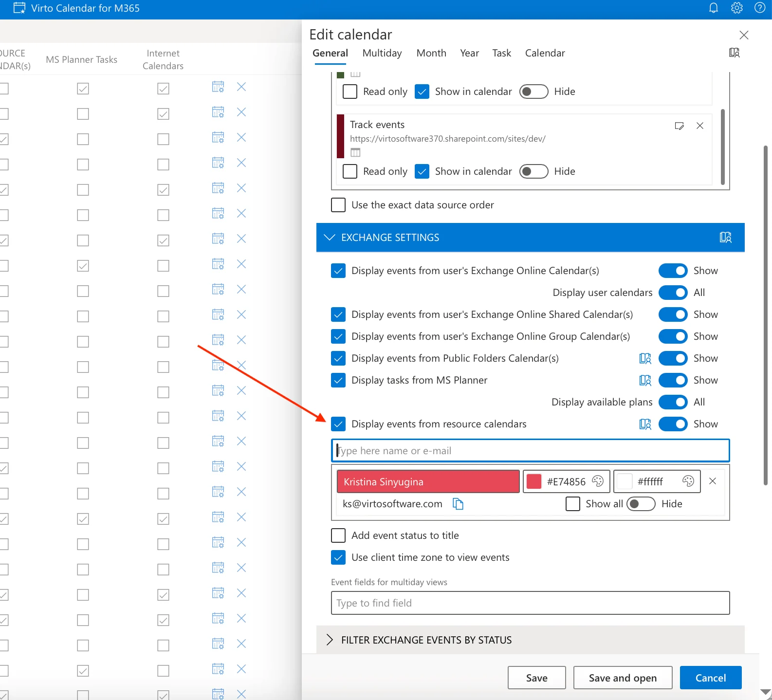Uncheck Display tasks from MS Planner
Image resolution: width=772 pixels, height=700 pixels.
tap(338, 380)
